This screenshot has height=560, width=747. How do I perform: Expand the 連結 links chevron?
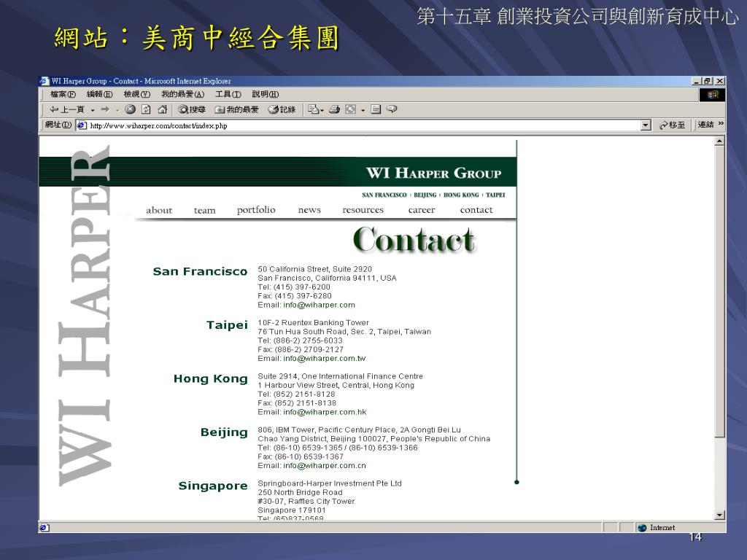point(721,124)
